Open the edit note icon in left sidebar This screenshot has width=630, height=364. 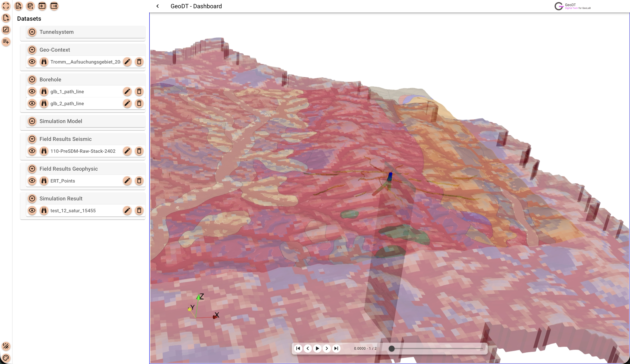tap(6, 30)
